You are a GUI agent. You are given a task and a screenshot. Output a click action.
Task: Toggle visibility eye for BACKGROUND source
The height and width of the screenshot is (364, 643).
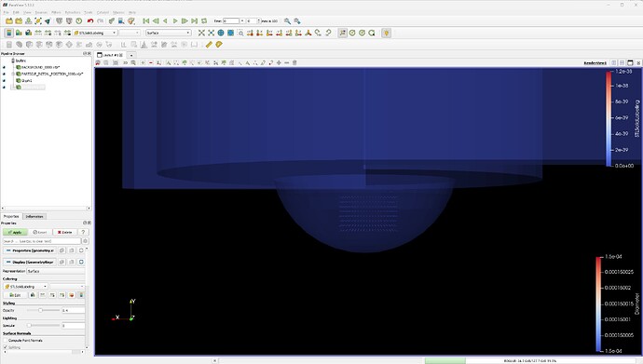point(4,67)
